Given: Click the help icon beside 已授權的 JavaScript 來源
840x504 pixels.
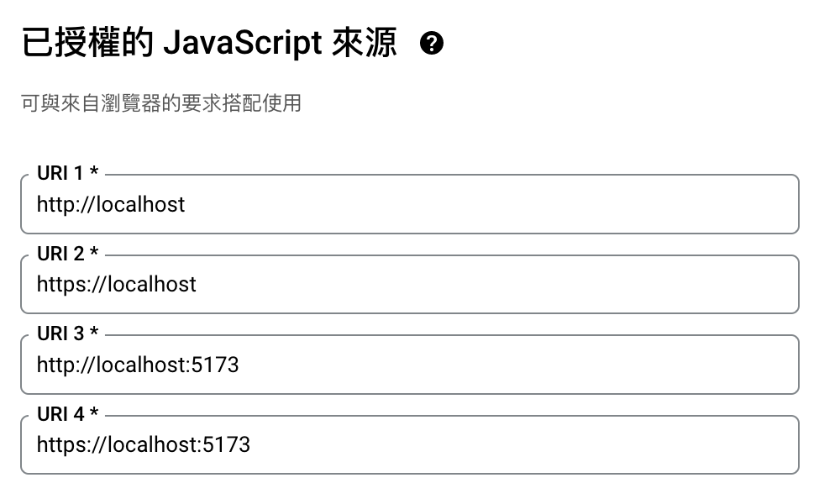Looking at the screenshot, I should pos(432,43).
